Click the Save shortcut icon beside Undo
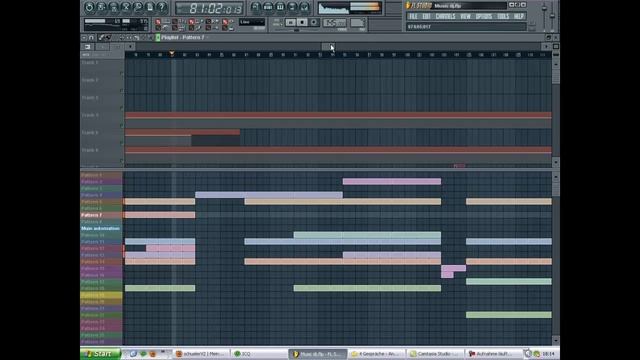The height and width of the screenshot is (360, 640). click(101, 7)
